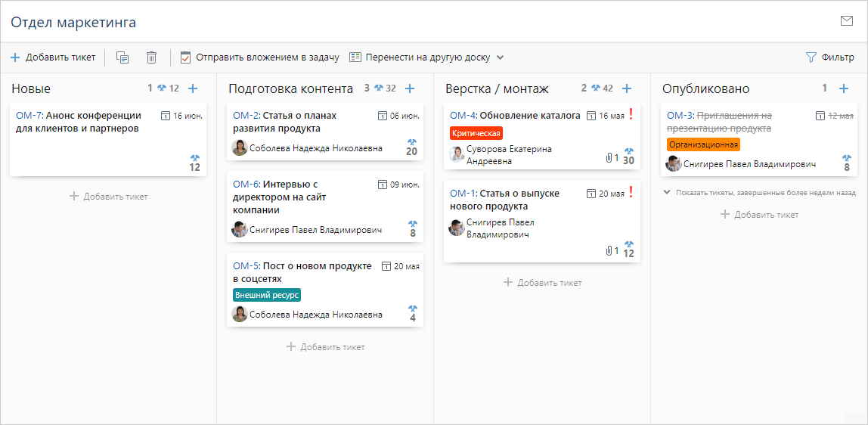Click the Подготовка контента column title
The height and width of the screenshot is (425, 868).
(x=290, y=88)
